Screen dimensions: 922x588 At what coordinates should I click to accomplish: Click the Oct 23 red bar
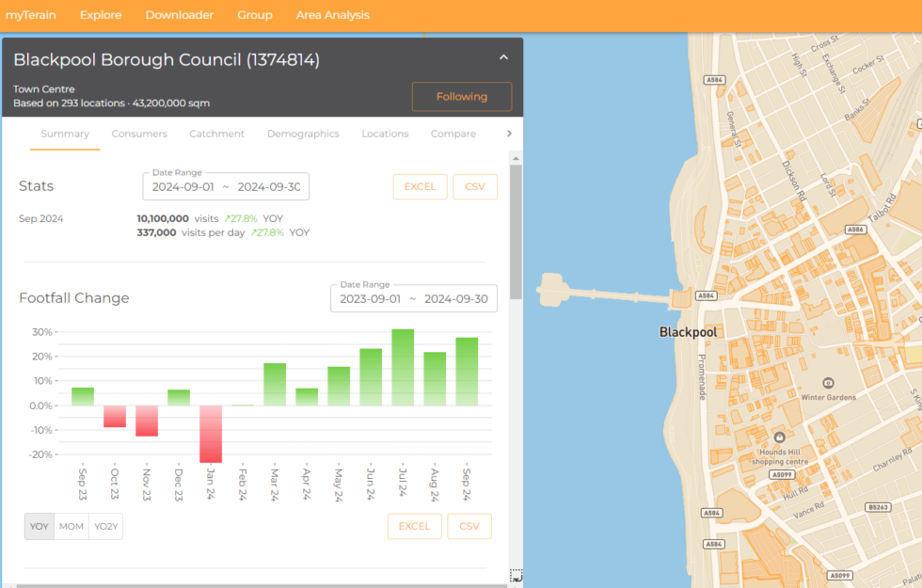pyautogui.click(x=115, y=416)
